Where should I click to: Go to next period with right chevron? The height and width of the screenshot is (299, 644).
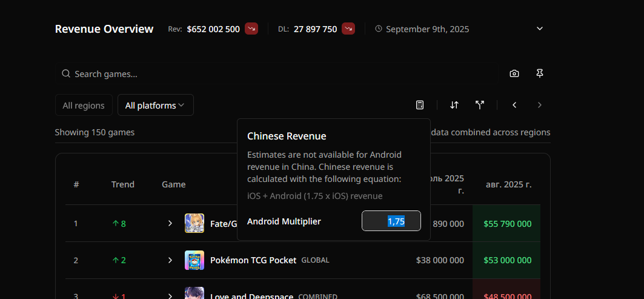point(540,105)
